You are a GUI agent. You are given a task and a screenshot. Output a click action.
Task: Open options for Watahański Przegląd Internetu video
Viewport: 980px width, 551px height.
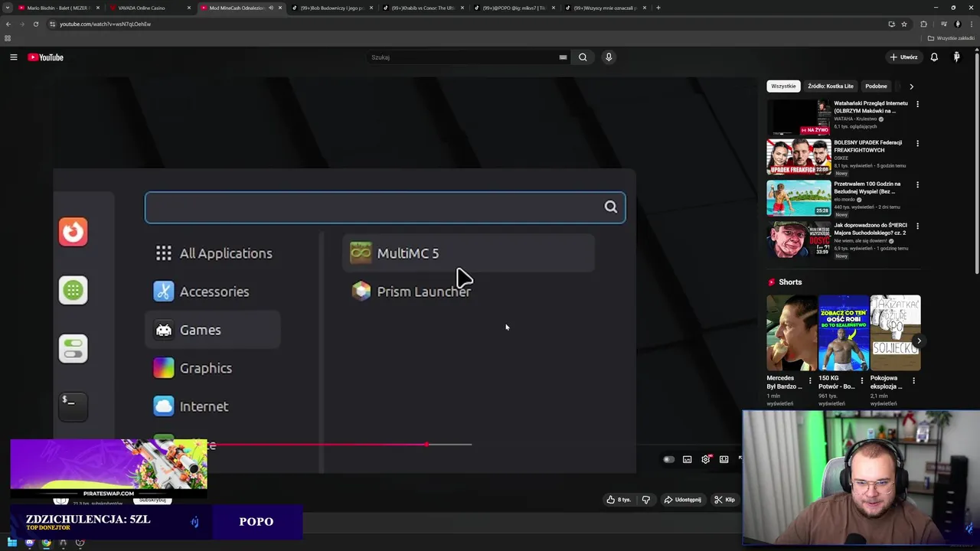[x=917, y=103]
